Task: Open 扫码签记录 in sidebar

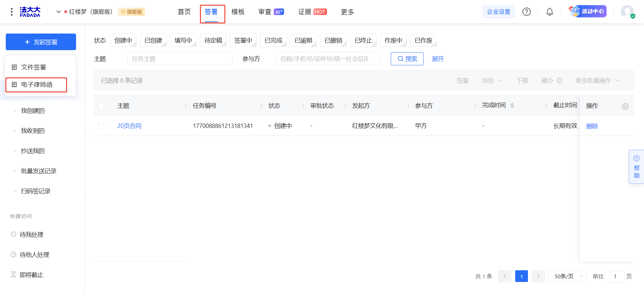Action: click(x=36, y=191)
